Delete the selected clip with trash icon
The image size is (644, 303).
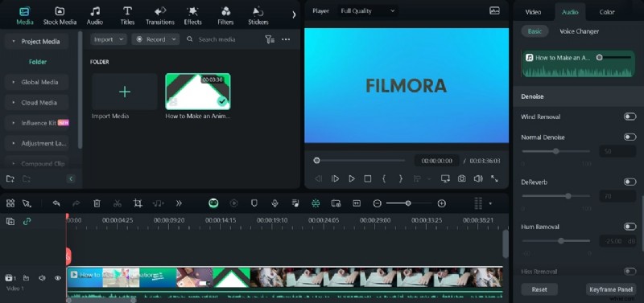pos(97,203)
